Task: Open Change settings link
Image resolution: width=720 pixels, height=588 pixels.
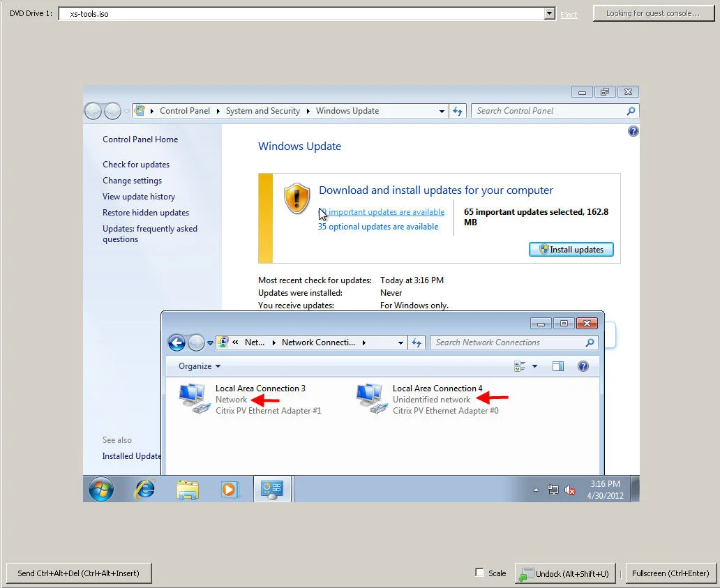Action: (x=133, y=181)
